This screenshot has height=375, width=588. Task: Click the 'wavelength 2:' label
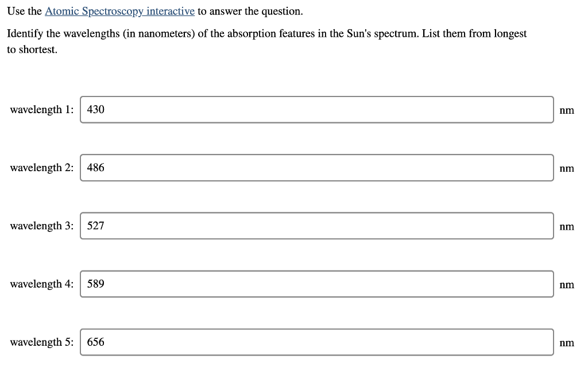pyautogui.click(x=42, y=168)
